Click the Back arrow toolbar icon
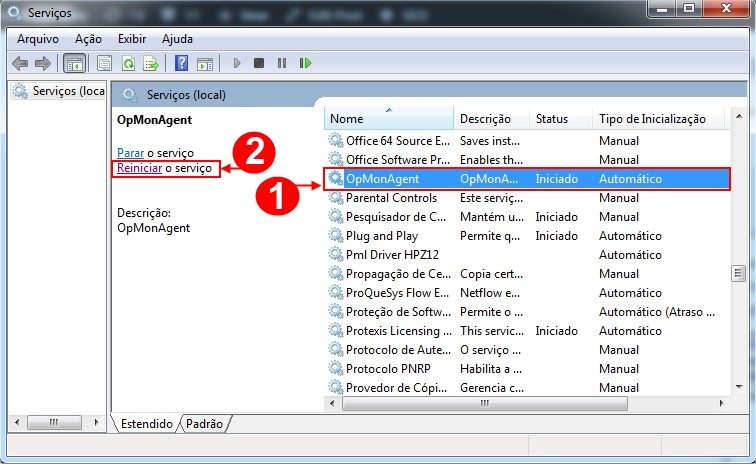 (x=20, y=63)
